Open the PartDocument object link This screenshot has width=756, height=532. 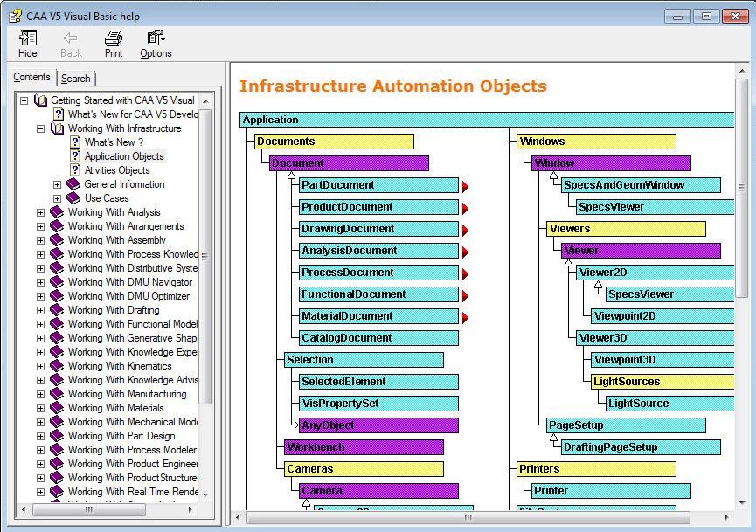(x=378, y=185)
